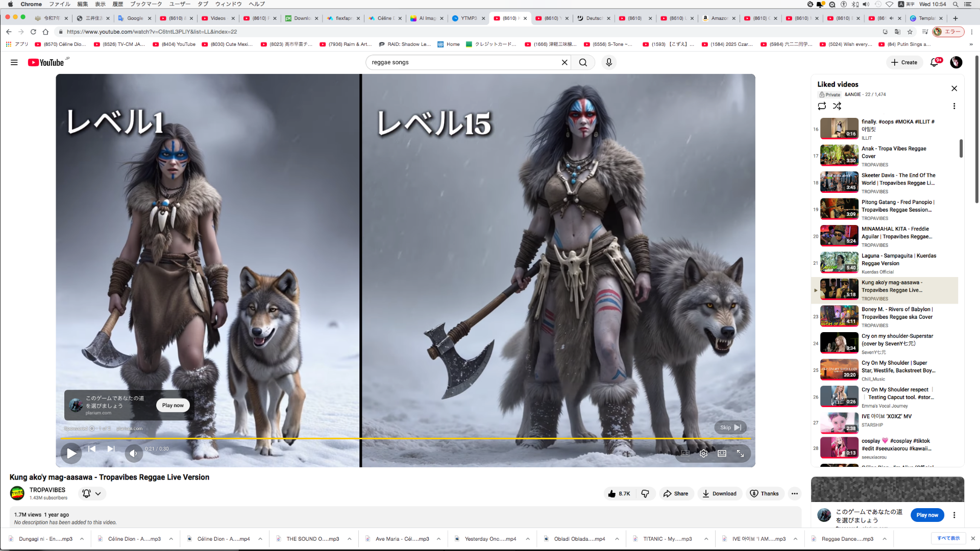Viewport: 980px width, 551px height.
Task: Toggle playlist shuffle button
Action: [x=837, y=106]
